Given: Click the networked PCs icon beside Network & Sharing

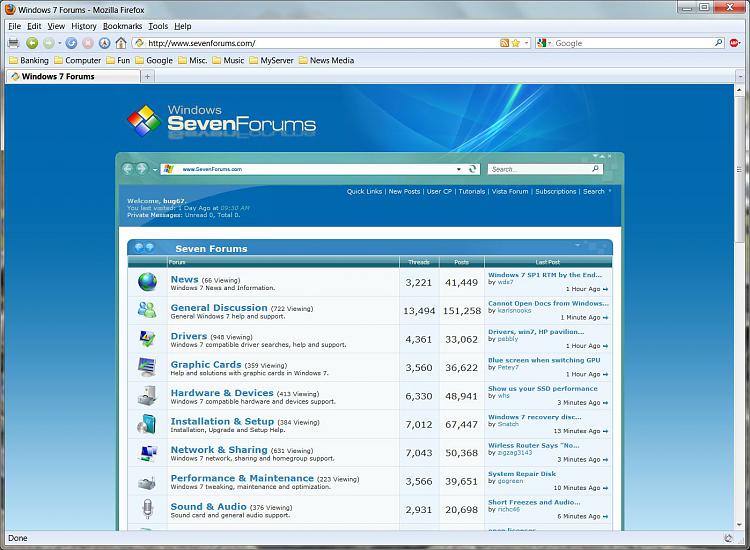Looking at the screenshot, I should 147,452.
